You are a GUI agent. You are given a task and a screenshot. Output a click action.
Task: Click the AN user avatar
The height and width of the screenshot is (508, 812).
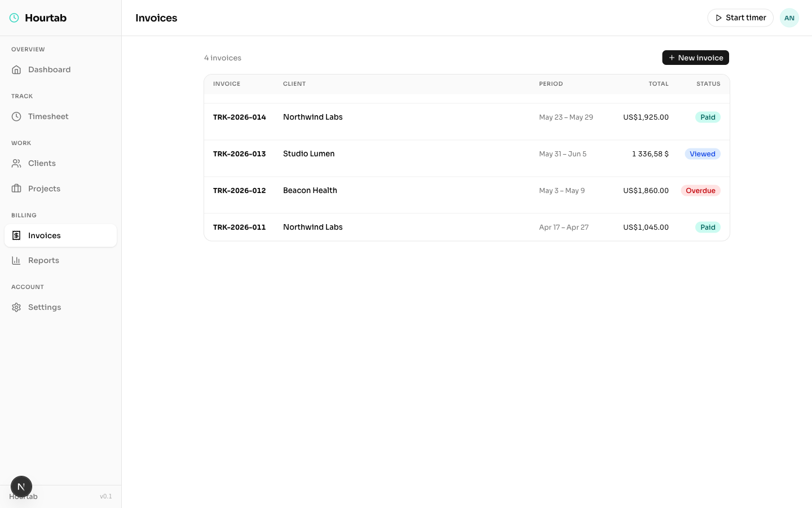click(789, 18)
